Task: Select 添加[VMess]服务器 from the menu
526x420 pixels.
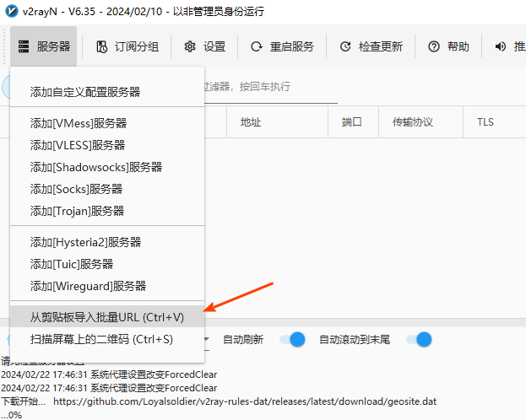Action: tap(78, 123)
